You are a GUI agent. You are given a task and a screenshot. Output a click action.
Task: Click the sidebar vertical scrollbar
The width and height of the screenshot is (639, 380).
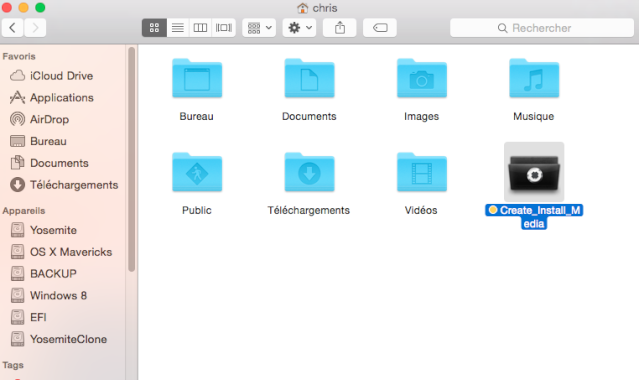pyautogui.click(x=131, y=159)
